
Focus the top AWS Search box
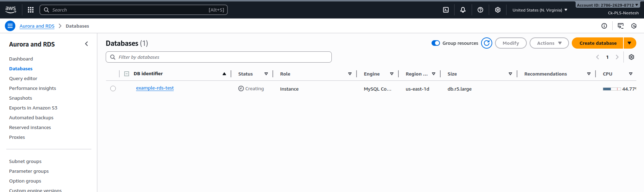coord(134,10)
